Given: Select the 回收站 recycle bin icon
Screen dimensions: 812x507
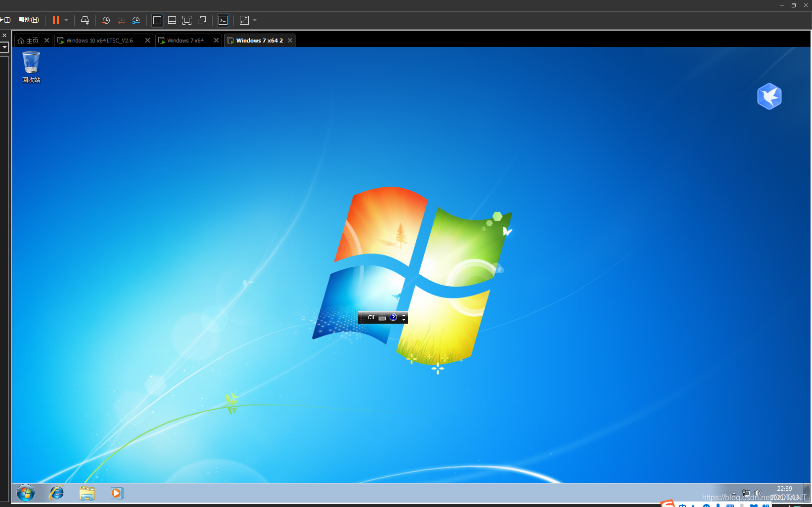Looking at the screenshot, I should click(x=31, y=68).
